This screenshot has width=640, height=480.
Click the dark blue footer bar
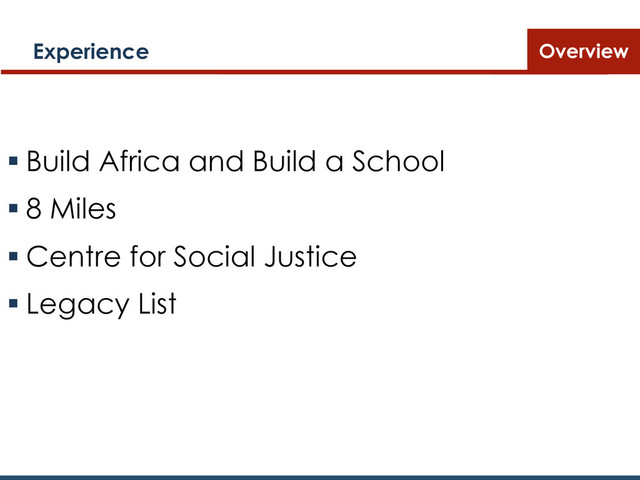[x=320, y=478]
